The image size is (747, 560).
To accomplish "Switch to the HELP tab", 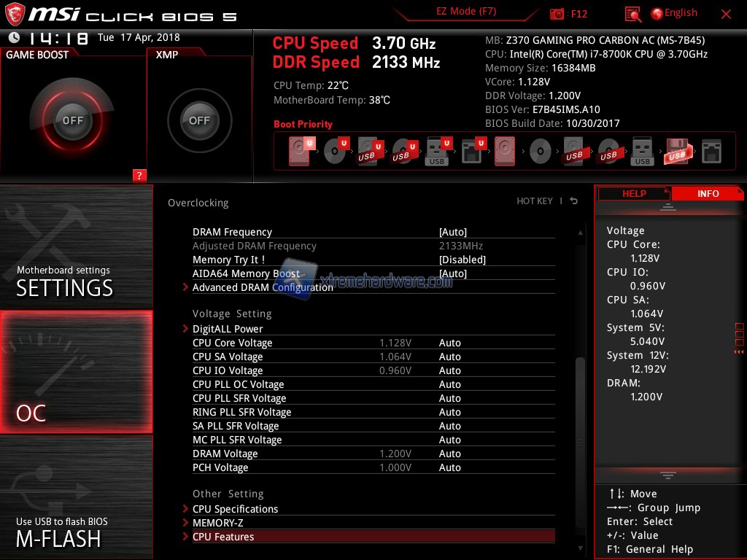I will tap(633, 193).
